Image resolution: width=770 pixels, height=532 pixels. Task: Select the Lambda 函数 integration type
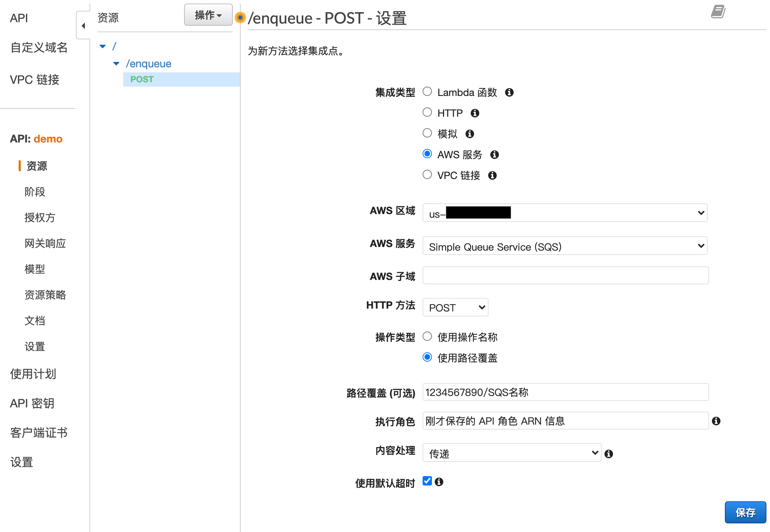pos(427,92)
